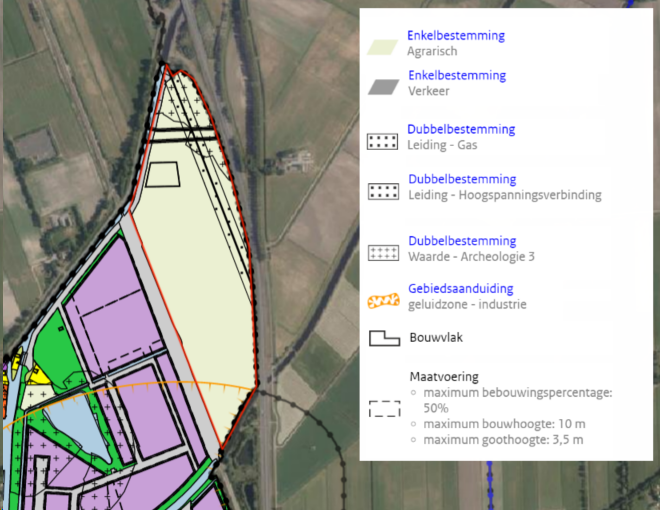Click the small bouwvlak rectangle inside the agrarisch parcel
This screenshot has height=510, width=660.
(x=163, y=175)
